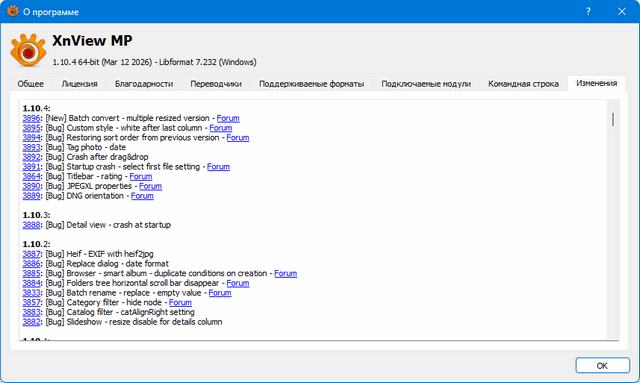Click text 'Slideshow - resize disable for details column'
The image size is (640, 383).
[x=144, y=322]
